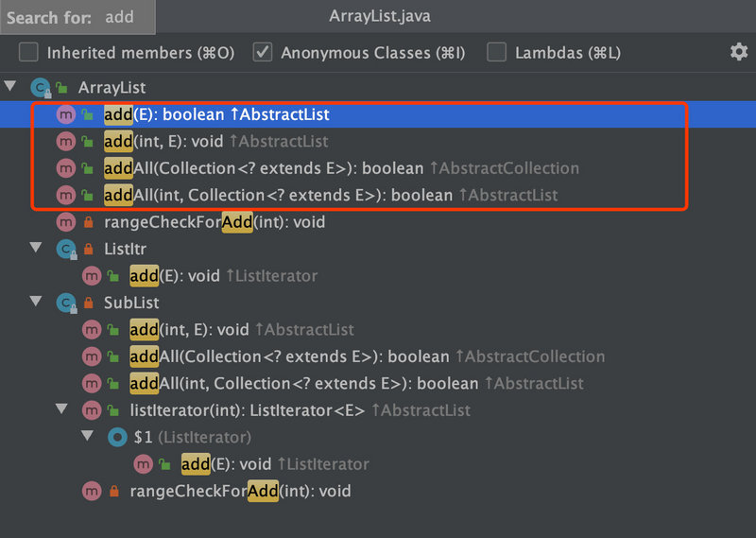Click method icon of listIterator(int)
This screenshot has width=756, height=538.
tap(91, 410)
